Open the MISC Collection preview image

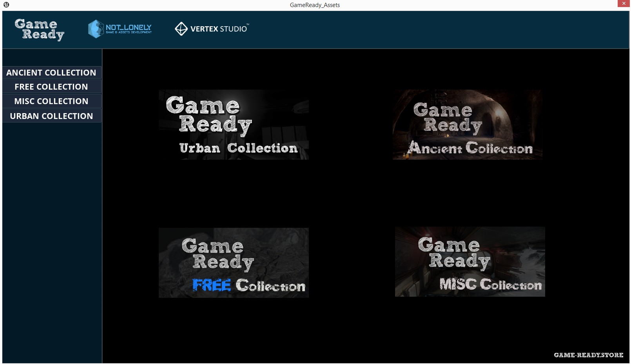pos(469,262)
